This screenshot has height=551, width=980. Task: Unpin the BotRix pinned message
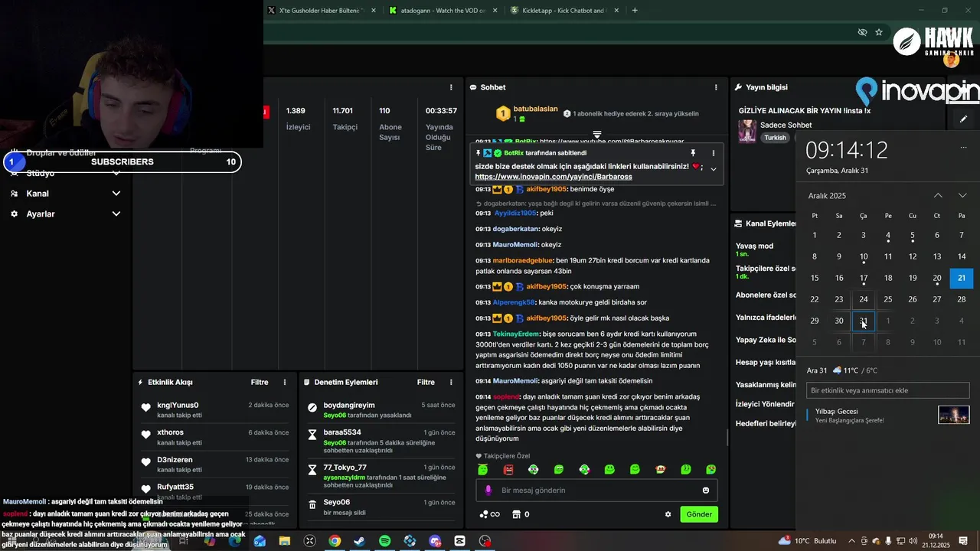693,153
